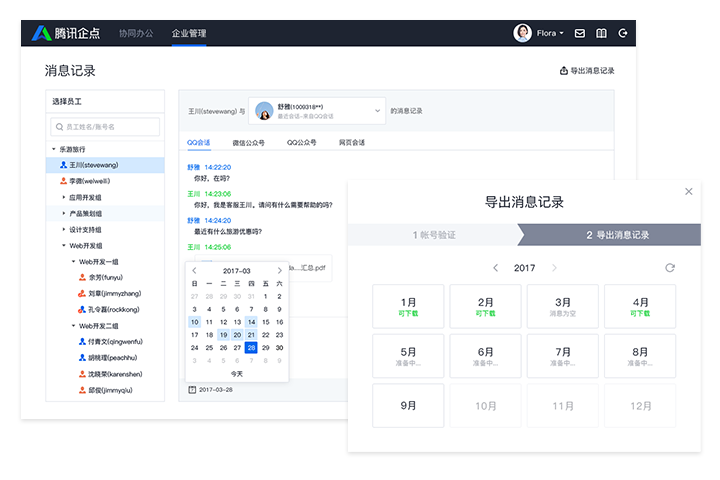This screenshot has height=480, width=720.
Task: Select employee karenshen in tree
Action: pyautogui.click(x=111, y=374)
